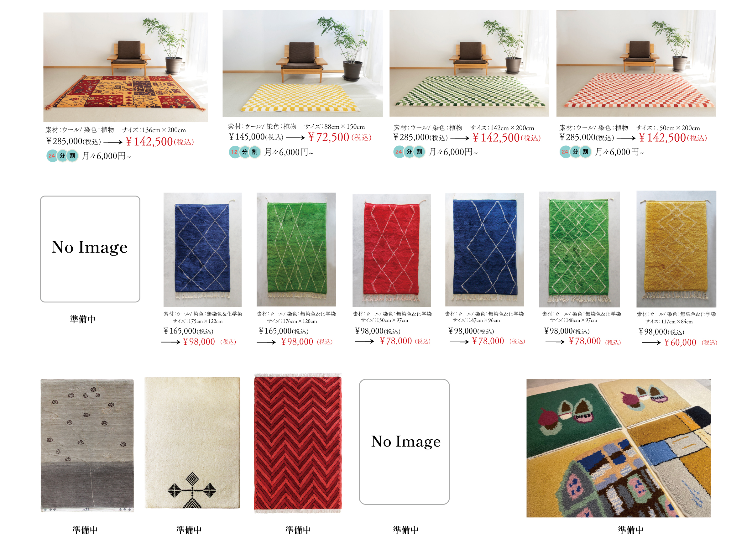Open the red chevron zigzag rug image
The image size is (752, 560).
[298, 444]
